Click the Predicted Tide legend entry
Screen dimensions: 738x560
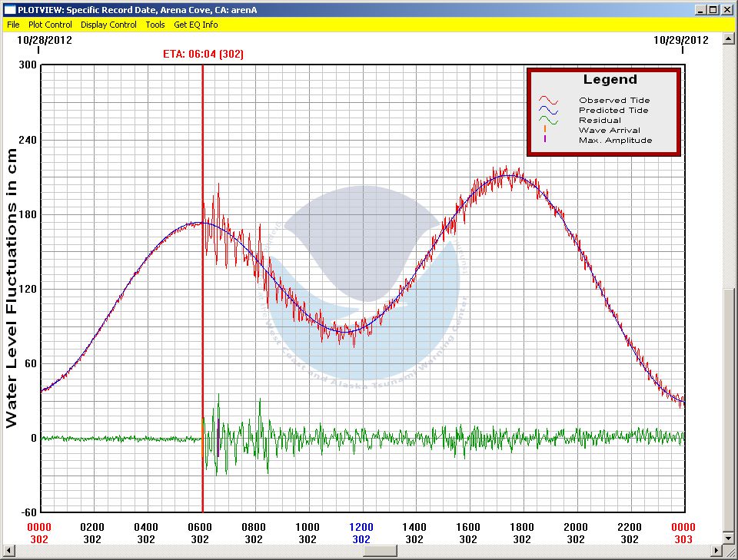(x=613, y=111)
